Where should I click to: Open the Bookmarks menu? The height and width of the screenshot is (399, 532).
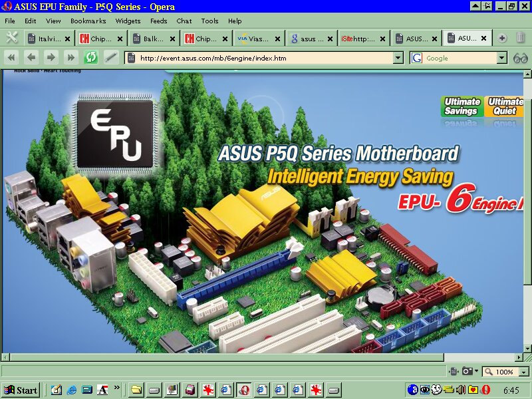pyautogui.click(x=88, y=21)
